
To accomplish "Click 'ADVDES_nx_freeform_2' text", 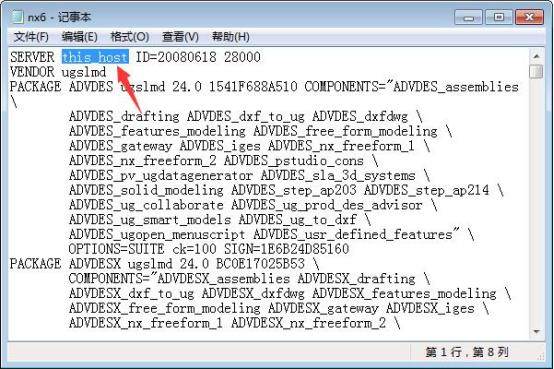I will click(143, 161).
